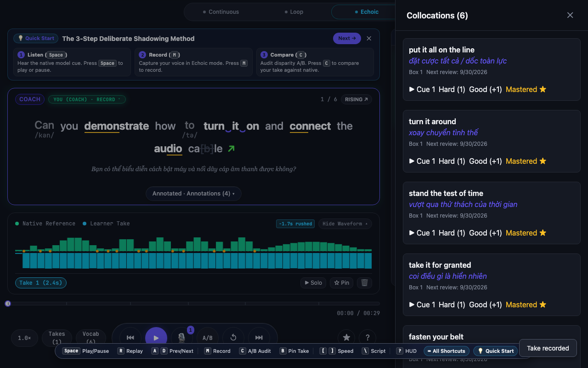Select Take 1 (2.4s) chip
This screenshot has height=368, width=588.
(x=41, y=283)
